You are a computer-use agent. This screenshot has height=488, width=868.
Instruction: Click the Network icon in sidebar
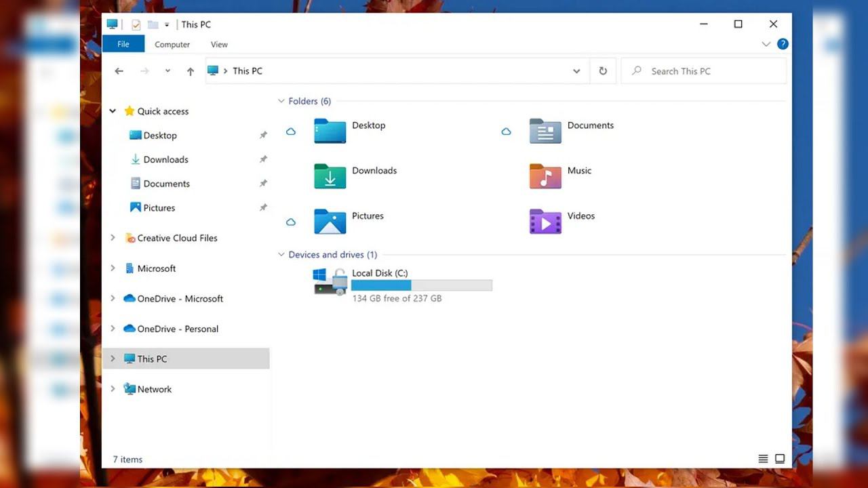(130, 389)
